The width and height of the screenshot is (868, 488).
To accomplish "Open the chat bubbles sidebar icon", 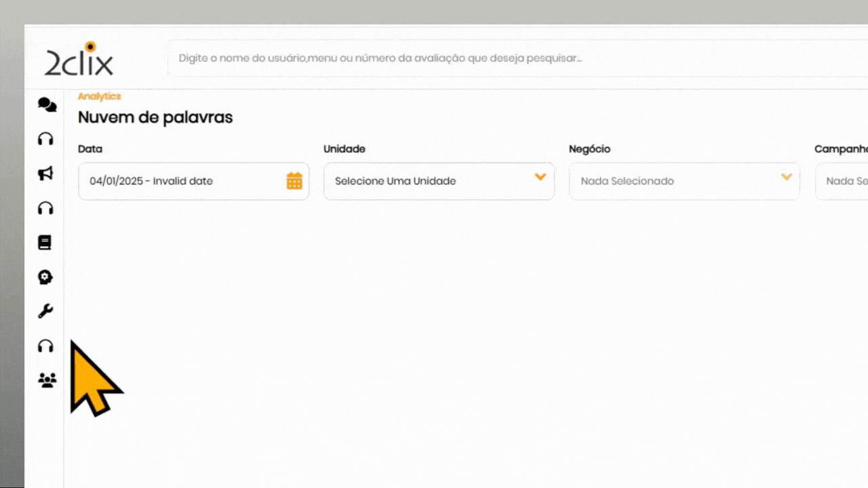I will pos(46,104).
